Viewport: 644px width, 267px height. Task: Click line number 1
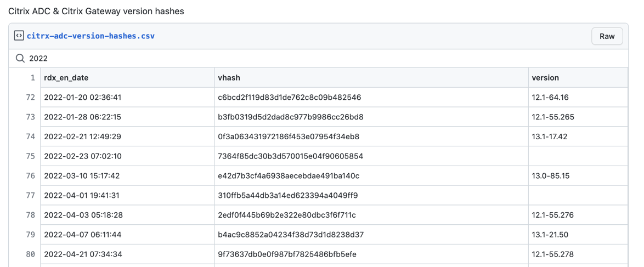(x=32, y=78)
